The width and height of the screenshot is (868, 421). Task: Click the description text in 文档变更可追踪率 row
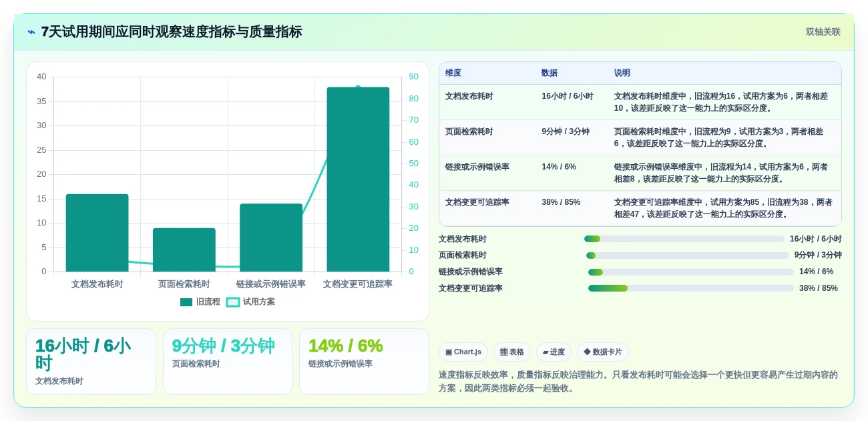723,208
